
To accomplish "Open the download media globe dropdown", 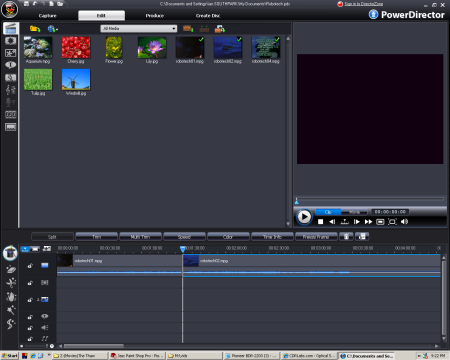I will click(53, 29).
